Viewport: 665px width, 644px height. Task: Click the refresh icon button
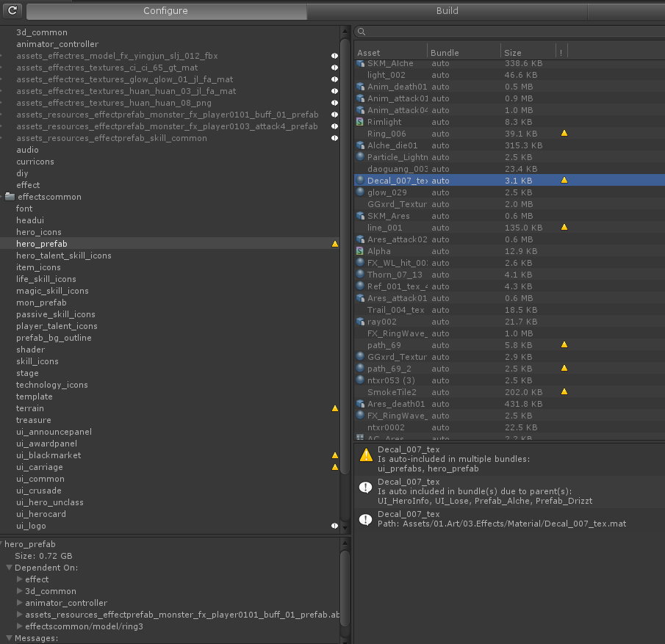12,10
